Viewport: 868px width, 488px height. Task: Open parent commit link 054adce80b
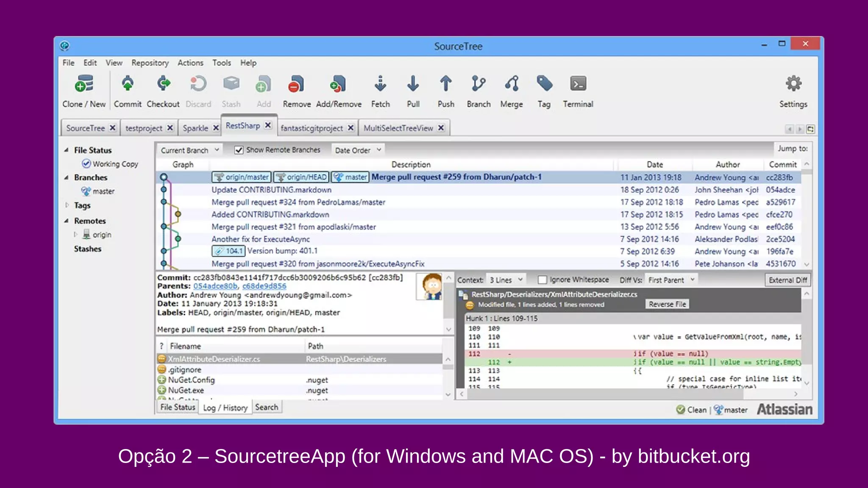(x=215, y=286)
